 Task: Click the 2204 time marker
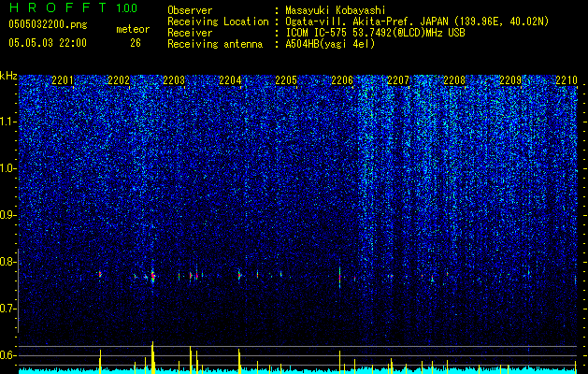(x=230, y=79)
